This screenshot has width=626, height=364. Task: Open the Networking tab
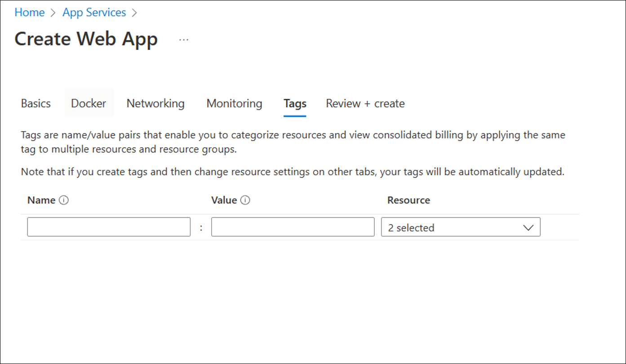pyautogui.click(x=155, y=103)
